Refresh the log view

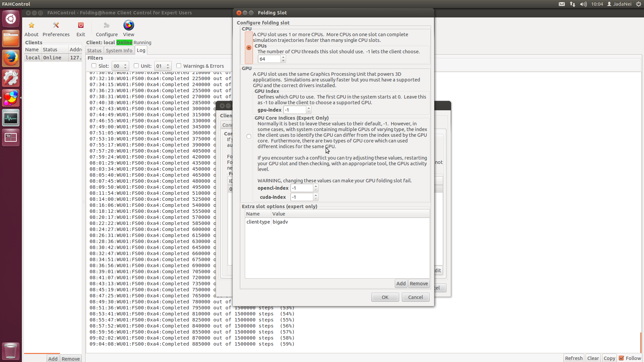pos(574,358)
